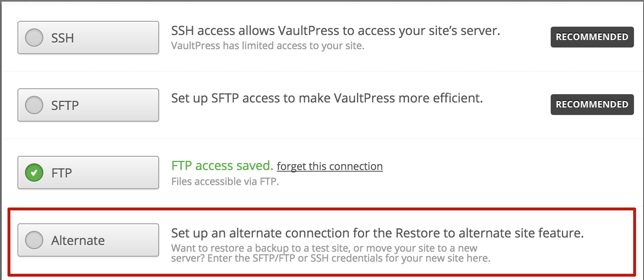
Task: Click the FTP button label
Action: pyautogui.click(x=62, y=173)
